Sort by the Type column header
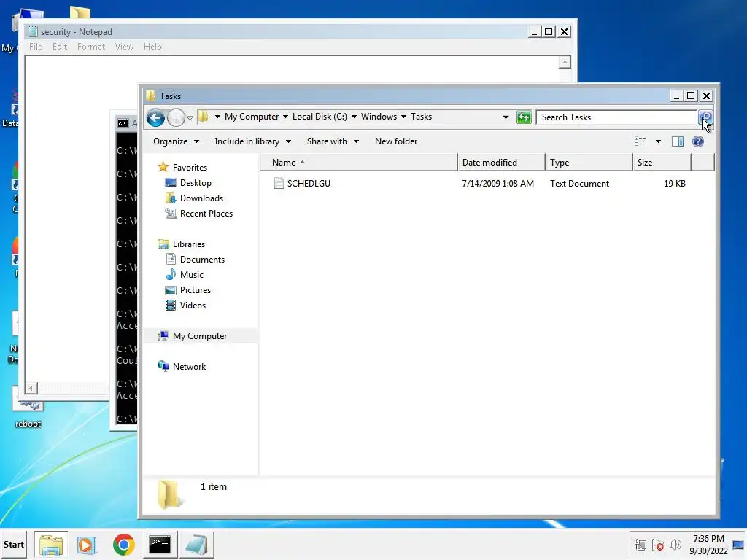 tap(589, 163)
